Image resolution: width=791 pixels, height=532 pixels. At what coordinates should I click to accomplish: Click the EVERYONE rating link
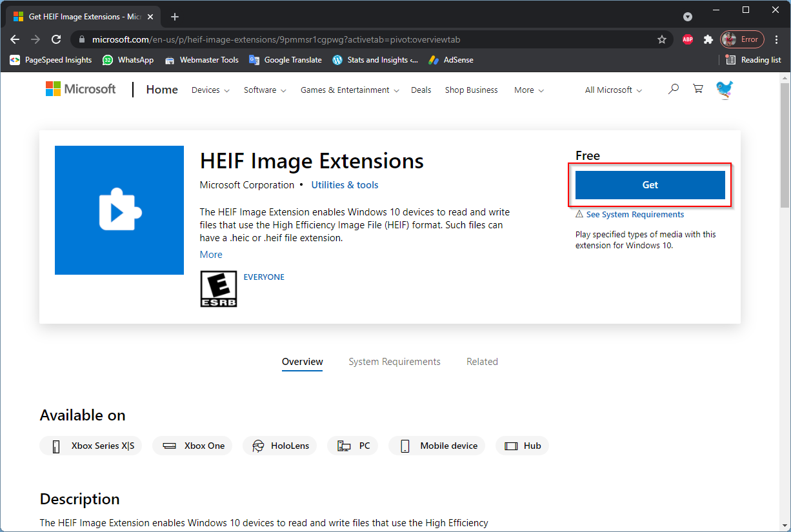pos(264,277)
